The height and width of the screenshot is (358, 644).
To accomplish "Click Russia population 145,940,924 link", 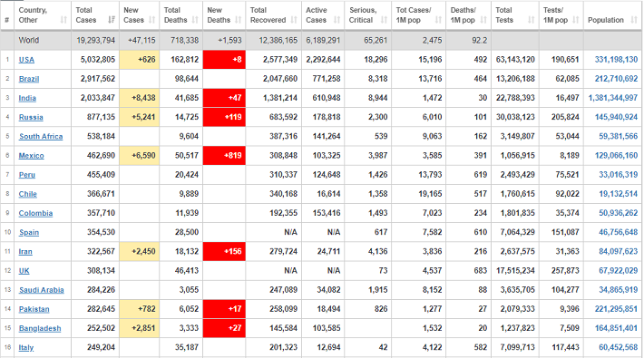I will 616,117.
